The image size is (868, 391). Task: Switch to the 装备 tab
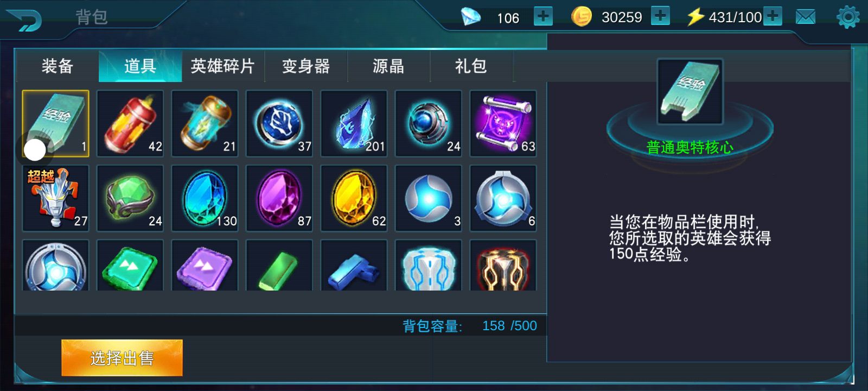[58, 66]
